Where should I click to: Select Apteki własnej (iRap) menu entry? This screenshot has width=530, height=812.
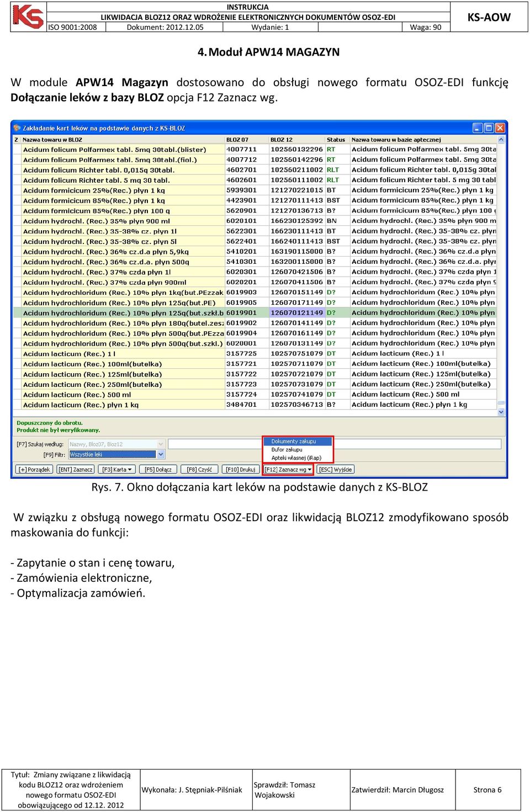pos(298,458)
